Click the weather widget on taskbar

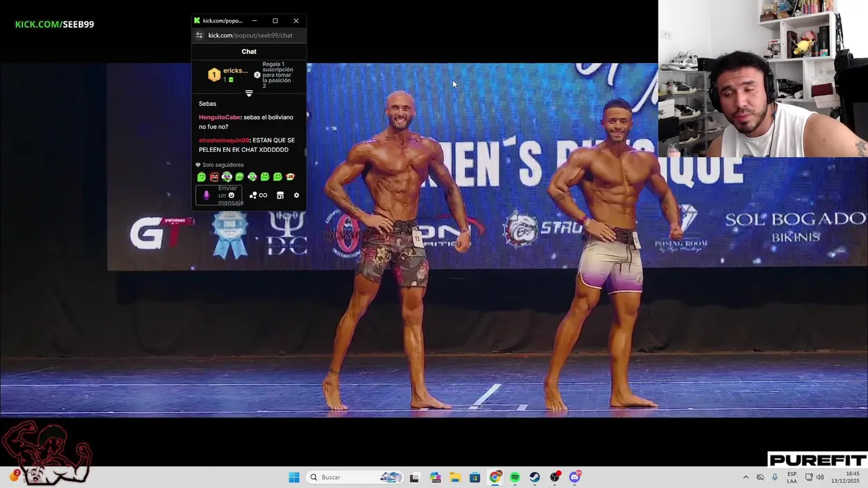click(x=14, y=477)
